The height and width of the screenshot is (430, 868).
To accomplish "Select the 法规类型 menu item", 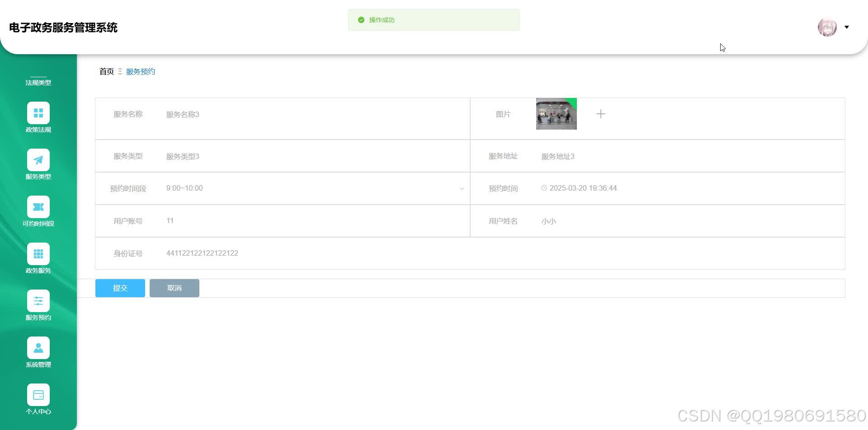I will [38, 83].
